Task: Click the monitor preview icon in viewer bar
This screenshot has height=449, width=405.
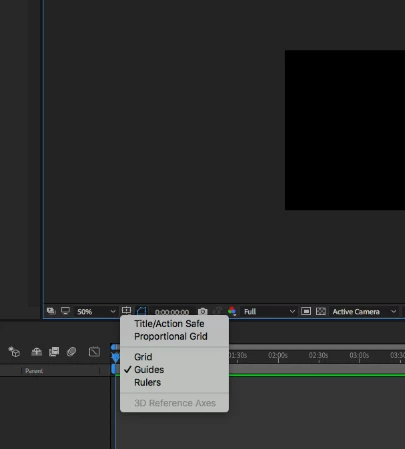Action: 65,311
